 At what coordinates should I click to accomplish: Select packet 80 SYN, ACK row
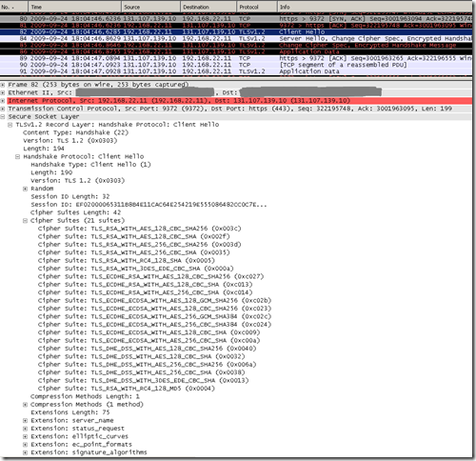pyautogui.click(x=236, y=19)
